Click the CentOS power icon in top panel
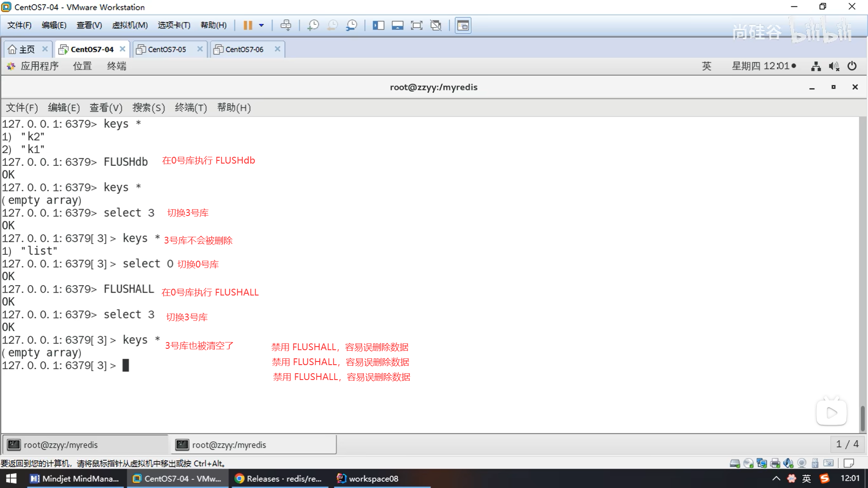The width and height of the screenshot is (868, 488). tap(852, 66)
